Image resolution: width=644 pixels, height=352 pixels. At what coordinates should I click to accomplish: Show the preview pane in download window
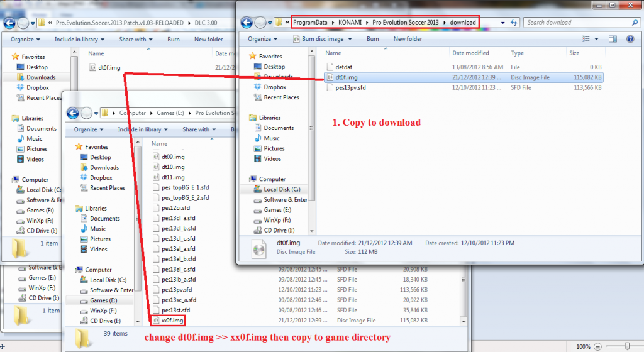click(613, 39)
